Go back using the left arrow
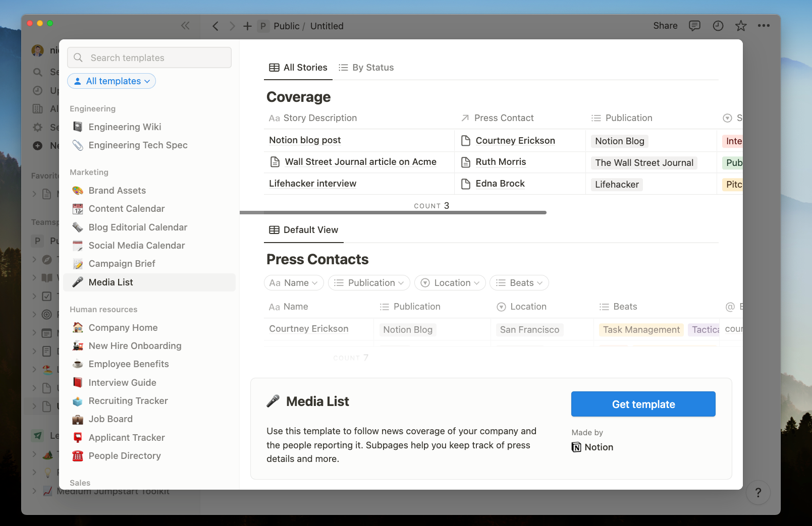 tap(215, 26)
